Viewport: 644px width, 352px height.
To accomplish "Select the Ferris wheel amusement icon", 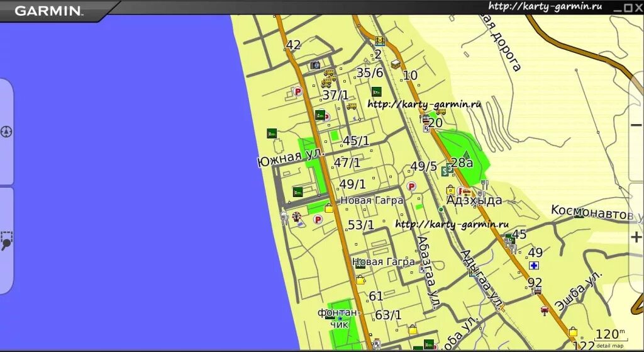I will point(296,216).
